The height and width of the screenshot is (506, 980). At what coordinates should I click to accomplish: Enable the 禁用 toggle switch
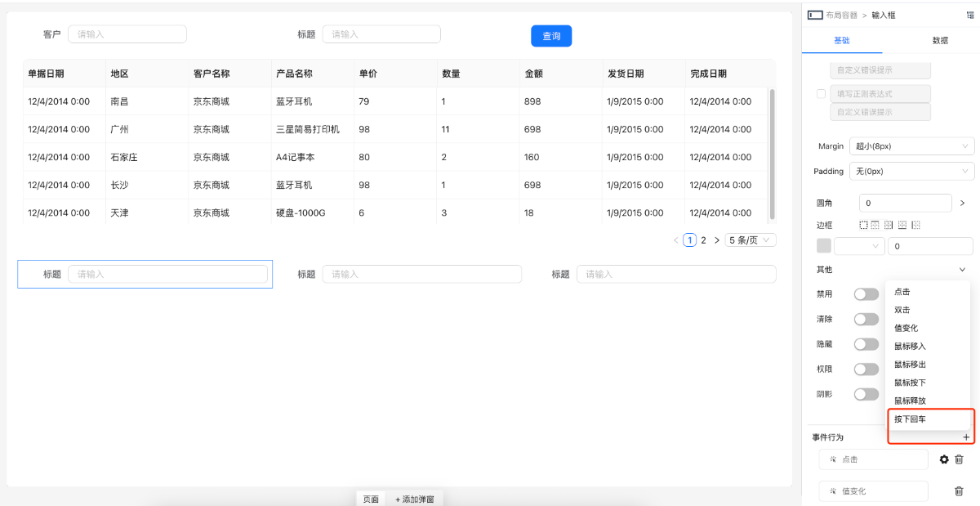tap(866, 293)
